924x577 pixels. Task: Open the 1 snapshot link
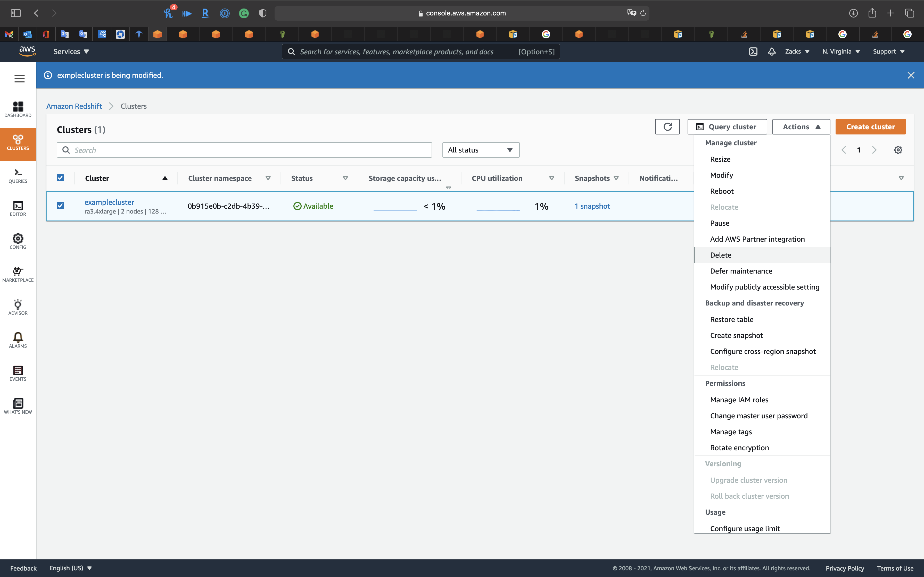592,206
